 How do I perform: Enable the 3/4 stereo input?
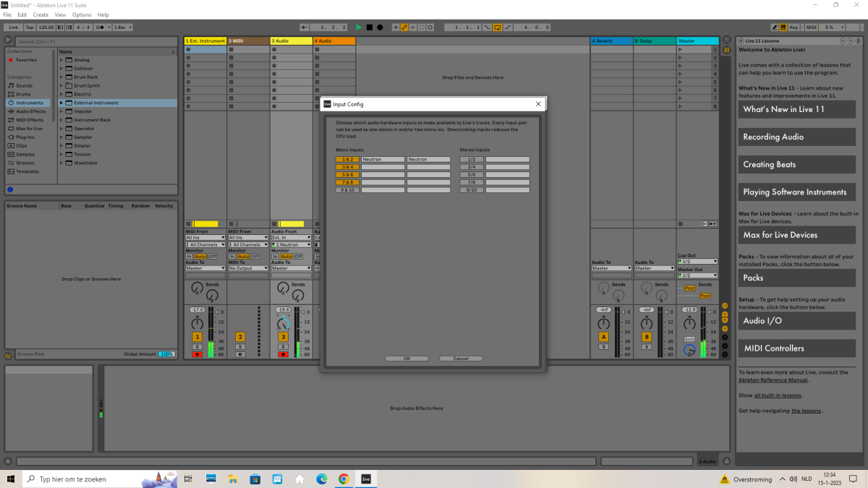click(x=471, y=167)
